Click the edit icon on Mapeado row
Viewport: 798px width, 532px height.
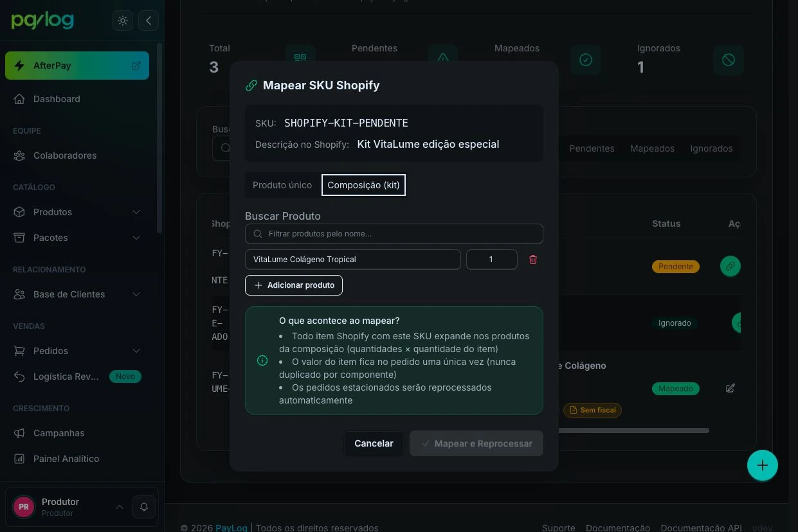tap(730, 388)
